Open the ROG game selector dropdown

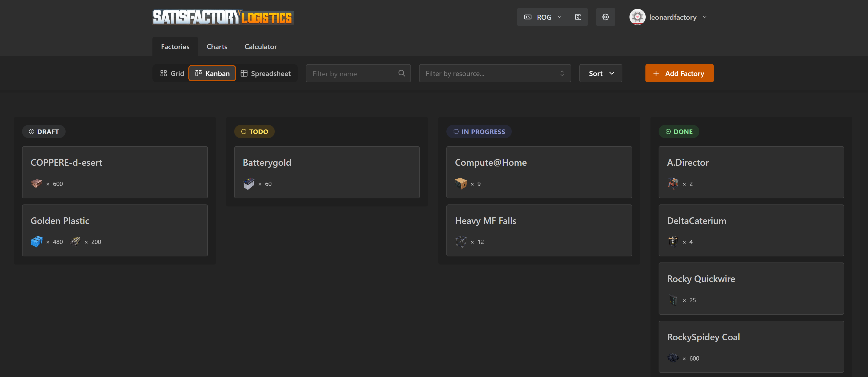tap(542, 17)
